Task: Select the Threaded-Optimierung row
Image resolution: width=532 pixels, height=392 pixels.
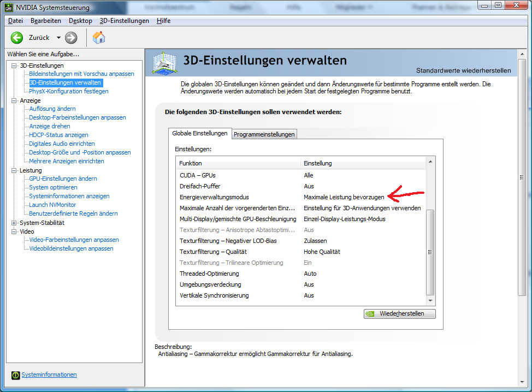Action: pos(300,274)
